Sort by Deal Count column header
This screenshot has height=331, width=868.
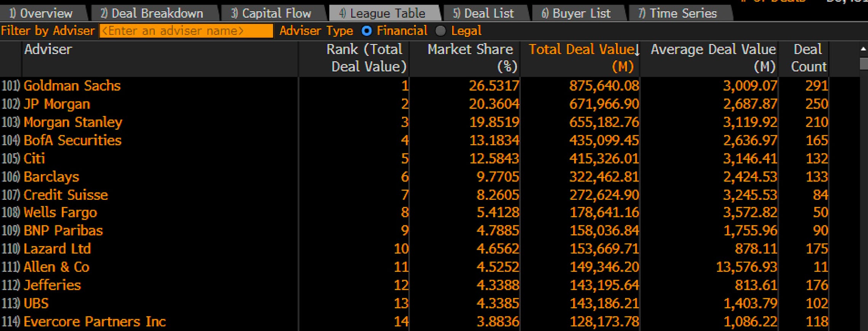click(804, 58)
